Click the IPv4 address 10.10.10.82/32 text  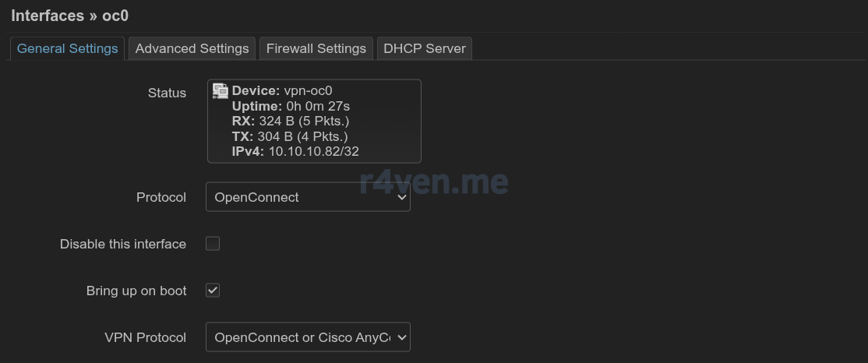point(313,152)
